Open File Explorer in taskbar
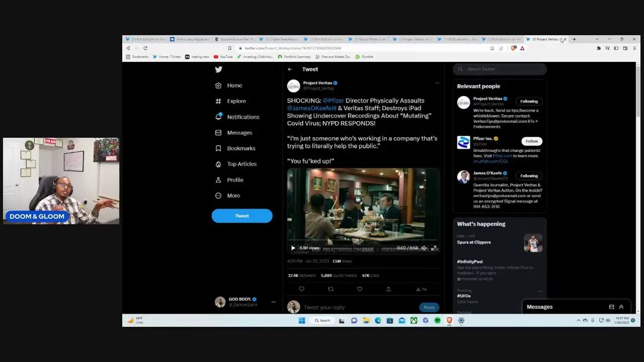 click(366, 320)
